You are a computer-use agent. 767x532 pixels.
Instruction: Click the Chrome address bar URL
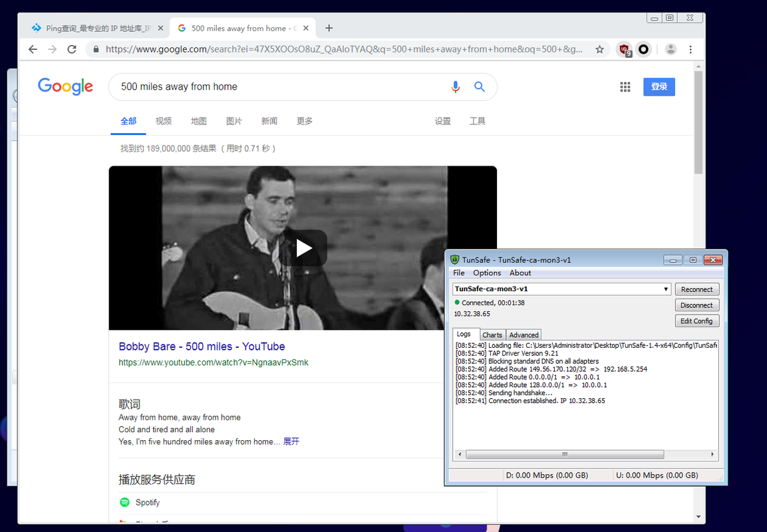(x=344, y=49)
